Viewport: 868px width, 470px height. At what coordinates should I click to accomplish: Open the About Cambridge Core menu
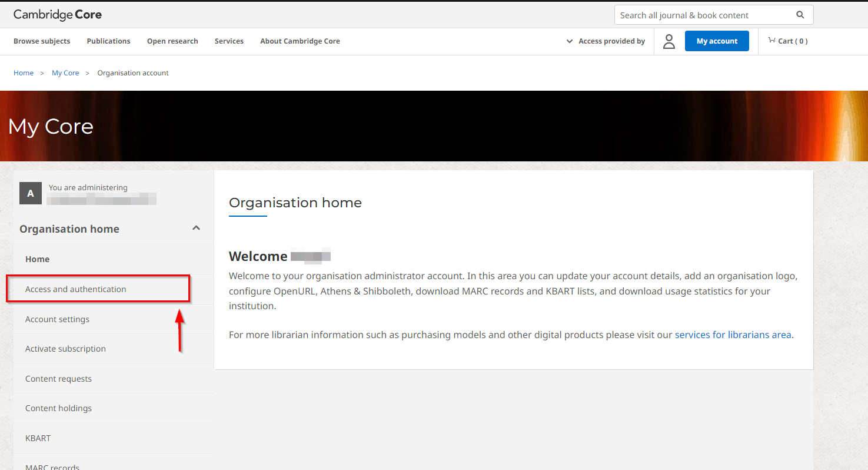tap(300, 41)
